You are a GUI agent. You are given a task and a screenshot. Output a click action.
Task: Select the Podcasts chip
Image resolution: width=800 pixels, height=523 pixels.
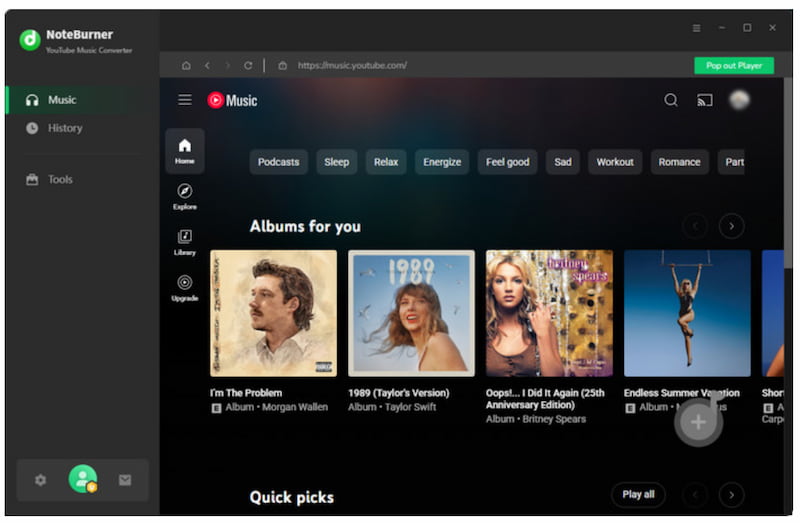click(279, 162)
